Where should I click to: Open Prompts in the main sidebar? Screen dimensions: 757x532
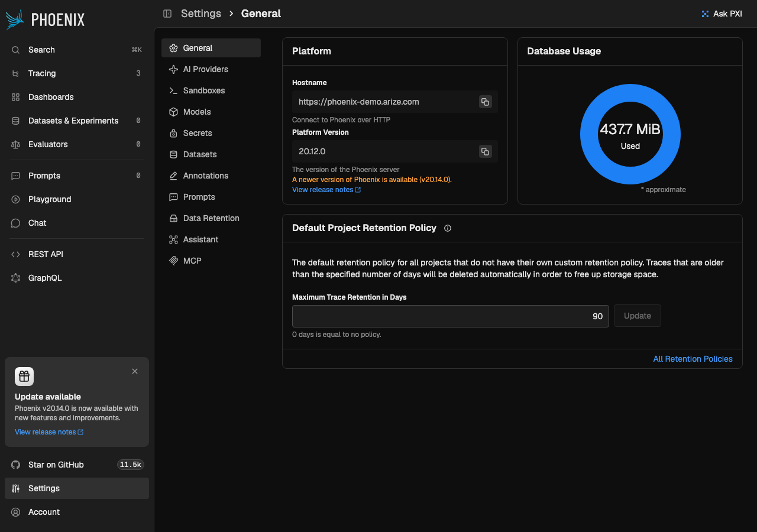pyautogui.click(x=77, y=176)
